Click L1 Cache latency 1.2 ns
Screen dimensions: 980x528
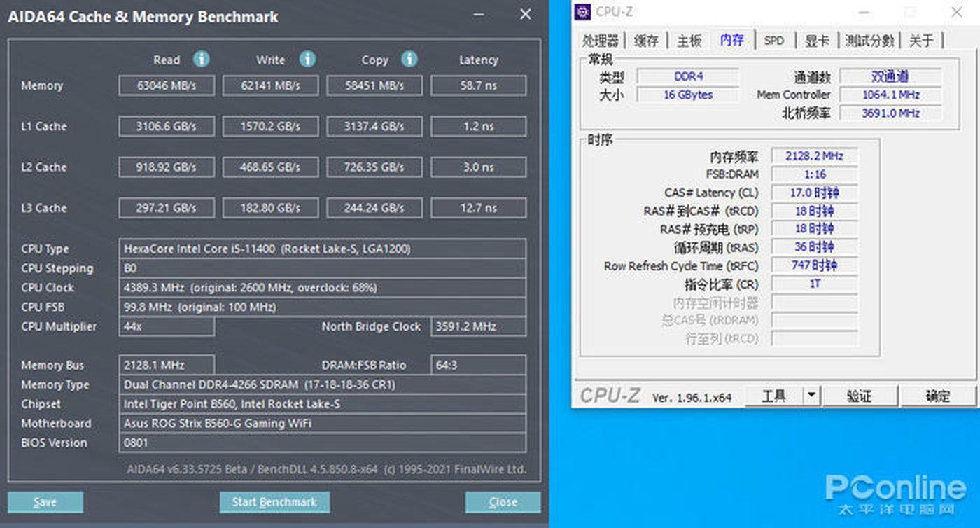tap(479, 127)
